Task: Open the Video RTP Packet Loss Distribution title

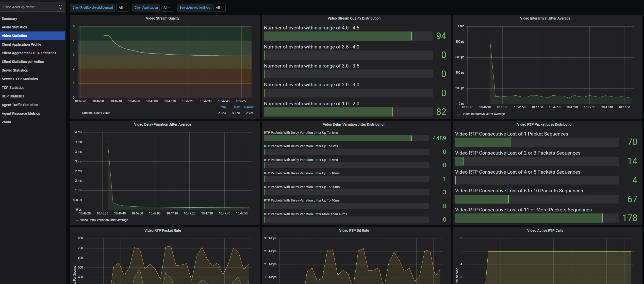Action: (545, 124)
